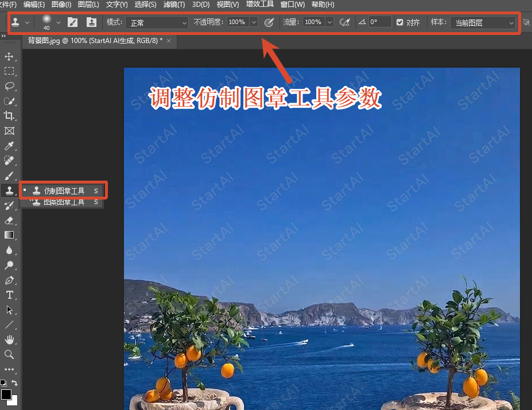Select the Spot Healing Brush tool

tap(9, 161)
